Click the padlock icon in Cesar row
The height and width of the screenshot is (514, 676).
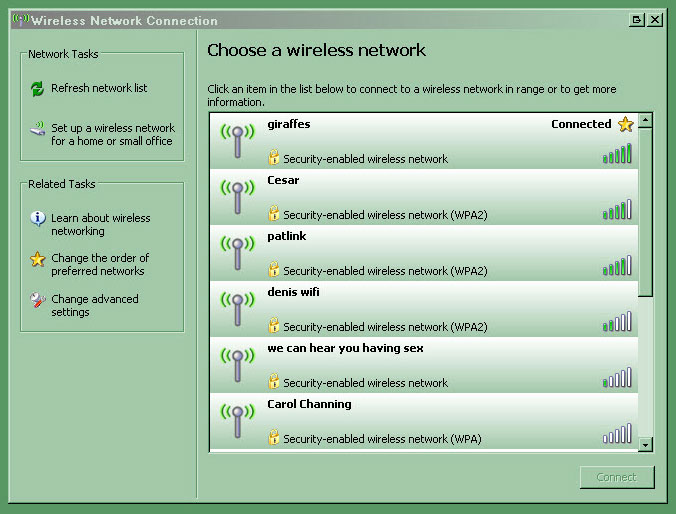point(273,213)
